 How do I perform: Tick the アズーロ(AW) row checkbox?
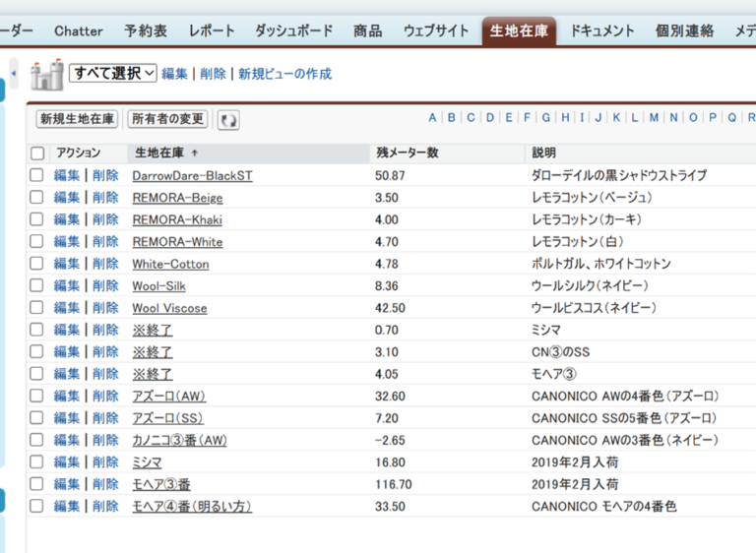click(x=36, y=396)
